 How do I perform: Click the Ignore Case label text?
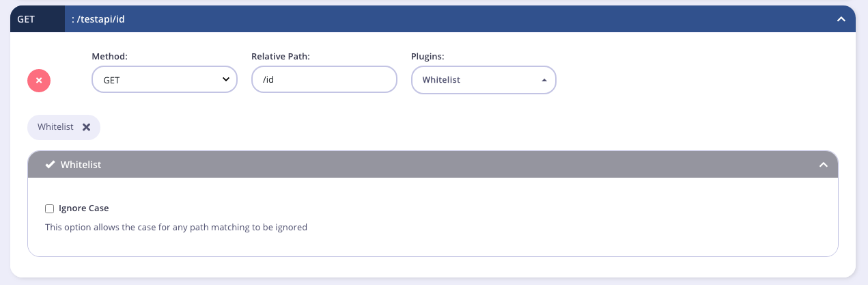[x=84, y=208]
